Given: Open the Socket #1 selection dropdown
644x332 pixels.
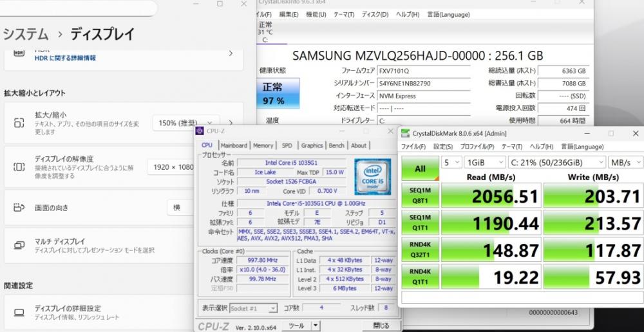Looking at the screenshot, I should click(253, 308).
